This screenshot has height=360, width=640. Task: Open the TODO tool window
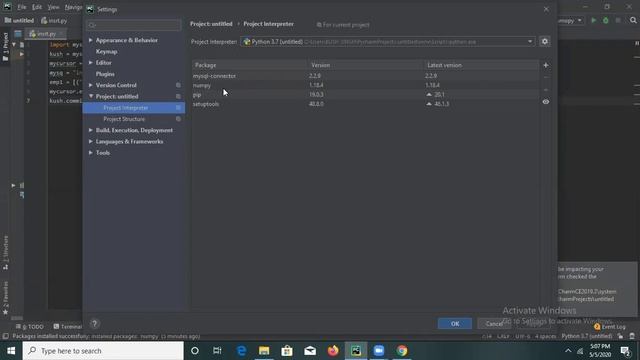pyautogui.click(x=29, y=327)
